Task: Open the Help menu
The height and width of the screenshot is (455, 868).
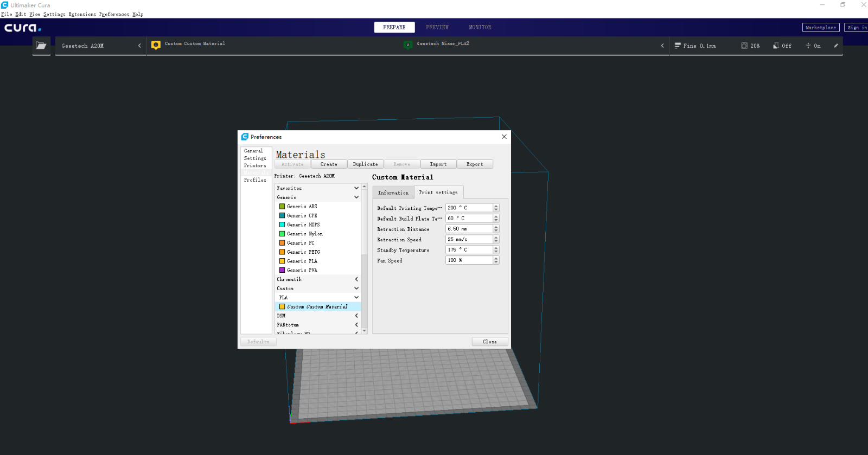Action: [138, 15]
